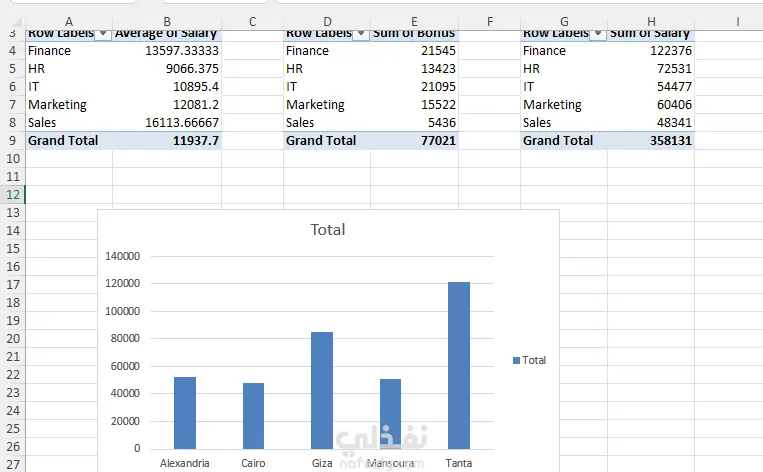Screen dimensions: 763x472
Task: Open Row Labels filter dropdown in column A
Action: coord(103,34)
